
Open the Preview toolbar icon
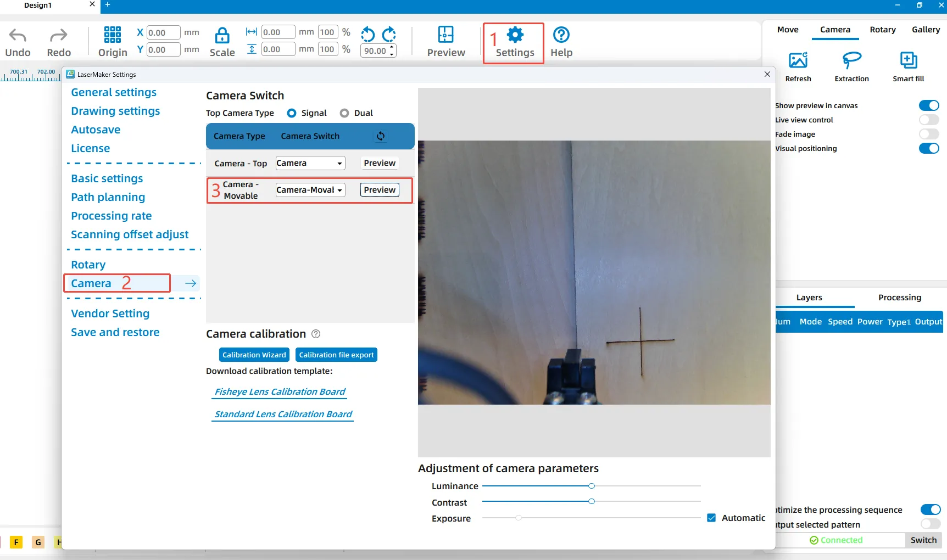click(x=445, y=35)
